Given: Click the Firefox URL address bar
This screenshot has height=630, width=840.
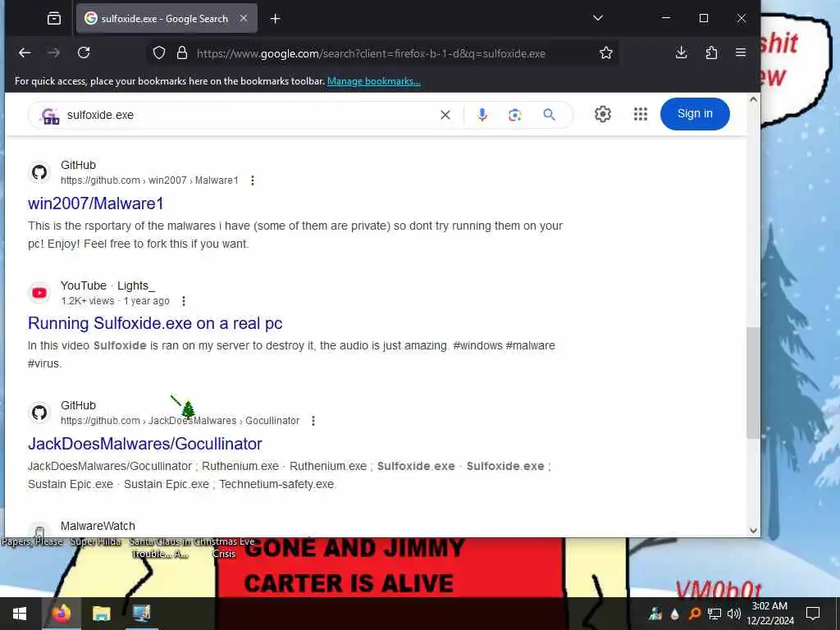Looking at the screenshot, I should point(383,53).
